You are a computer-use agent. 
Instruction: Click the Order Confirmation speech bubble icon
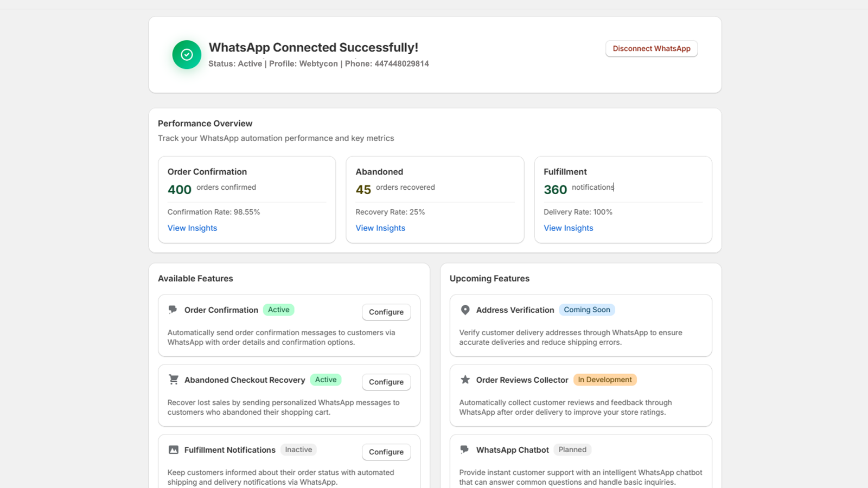pyautogui.click(x=173, y=309)
